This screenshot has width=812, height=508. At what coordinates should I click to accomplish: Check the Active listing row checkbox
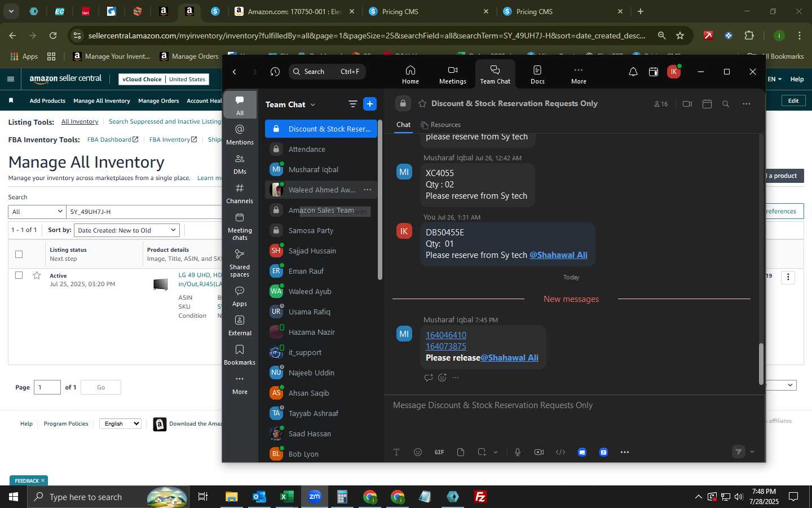(19, 275)
